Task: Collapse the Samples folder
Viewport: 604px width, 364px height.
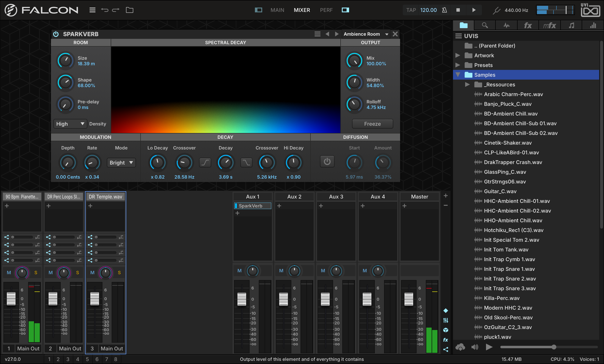Action: 458,75
